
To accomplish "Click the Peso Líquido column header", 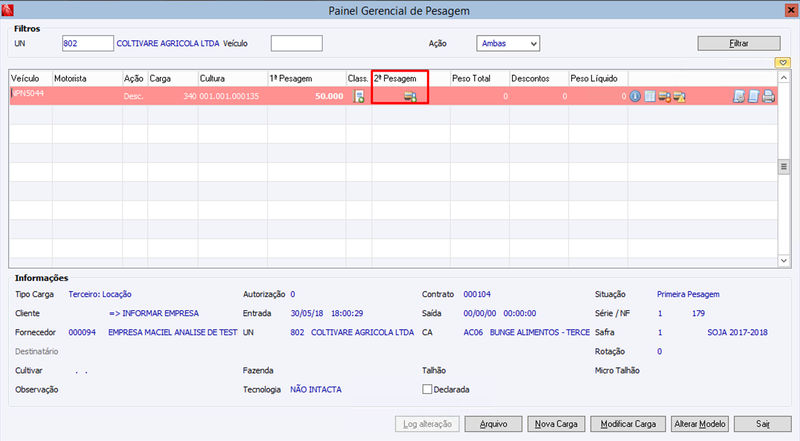I will click(598, 79).
